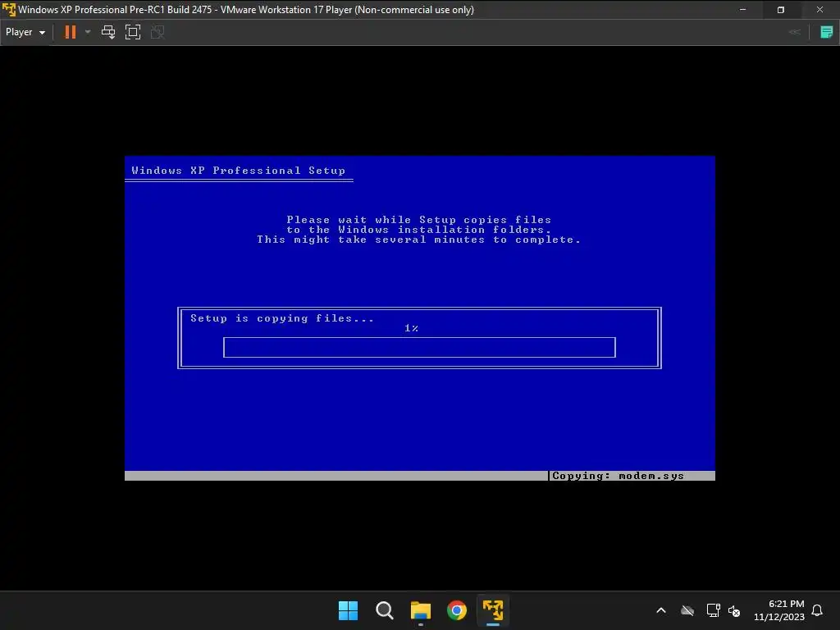Viewport: 840px width, 630px height.
Task: Click the 'Windows XP Professional Setup' heading
Action: coord(239,171)
